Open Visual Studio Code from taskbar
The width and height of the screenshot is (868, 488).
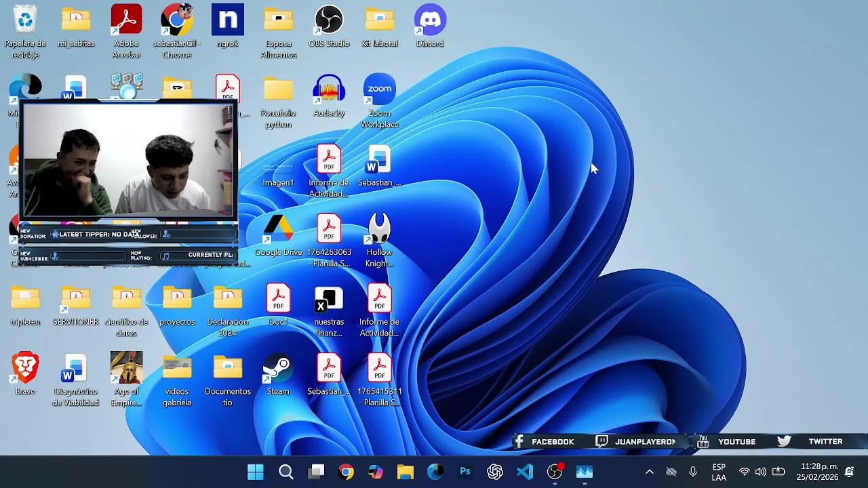(525, 472)
